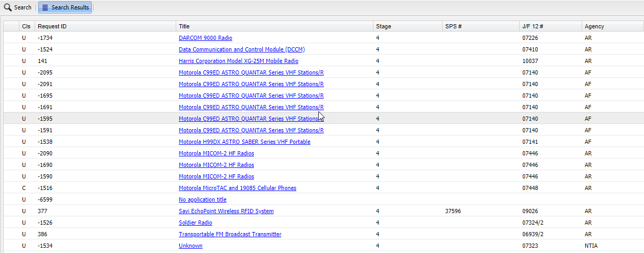Open Motorola C99ED link for request -1695
The width and height of the screenshot is (644, 253).
pos(251,96)
